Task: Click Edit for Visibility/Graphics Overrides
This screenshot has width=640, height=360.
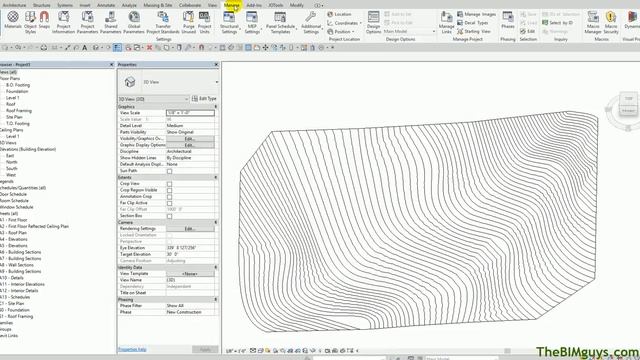Action: [x=190, y=139]
